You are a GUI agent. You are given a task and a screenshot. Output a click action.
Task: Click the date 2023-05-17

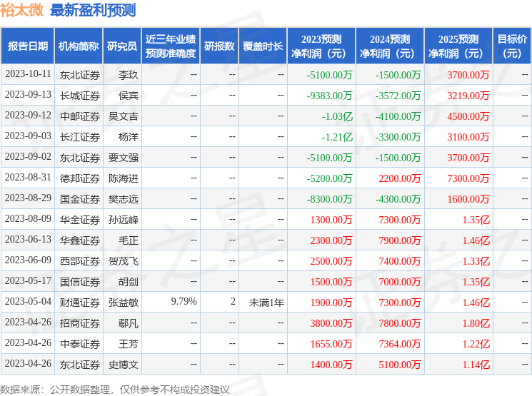coord(28,280)
